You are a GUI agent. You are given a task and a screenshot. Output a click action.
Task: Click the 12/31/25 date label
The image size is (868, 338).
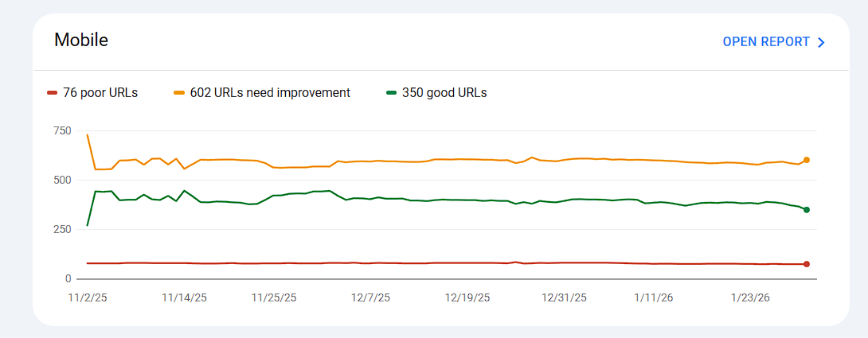[x=564, y=298]
